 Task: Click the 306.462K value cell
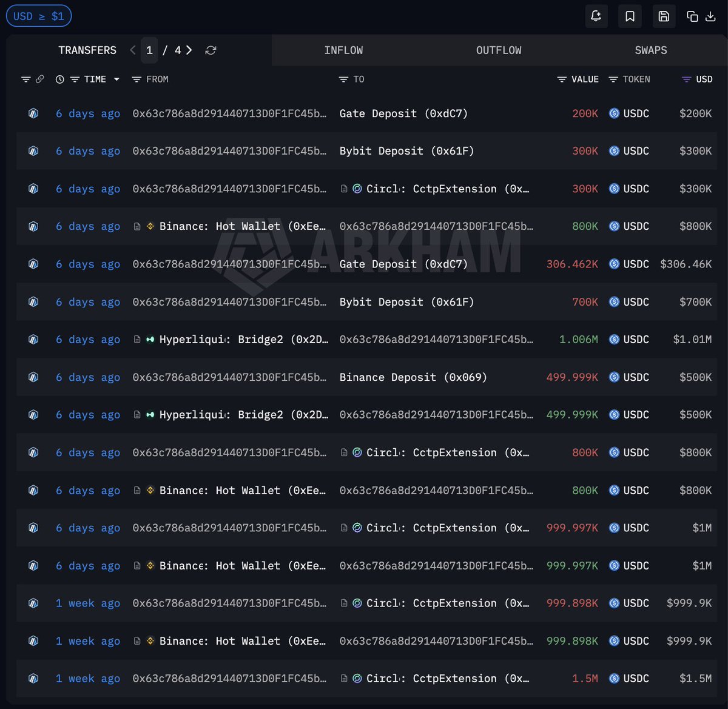572,264
